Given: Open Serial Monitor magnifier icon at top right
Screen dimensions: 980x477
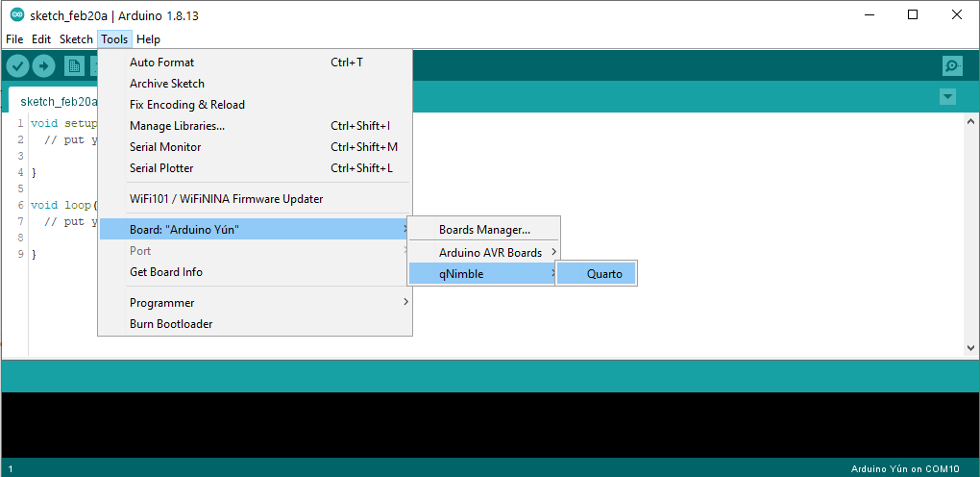Looking at the screenshot, I should pos(951,65).
